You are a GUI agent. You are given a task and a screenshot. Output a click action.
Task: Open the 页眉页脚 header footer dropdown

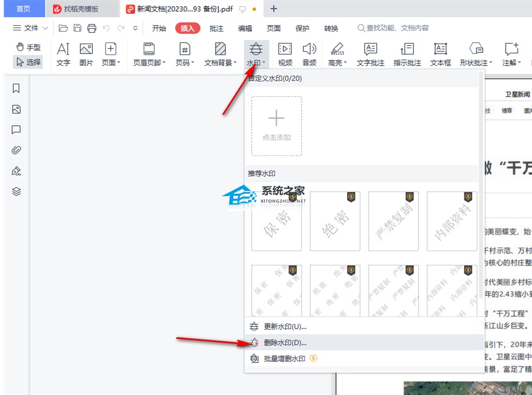coord(149,54)
